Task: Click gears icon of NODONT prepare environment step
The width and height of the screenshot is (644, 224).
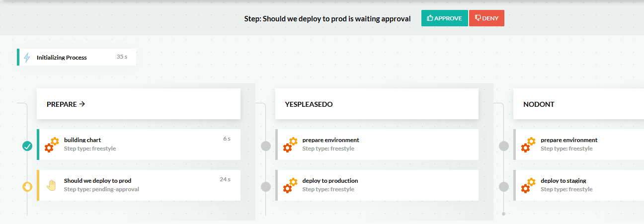Action: pos(529,145)
